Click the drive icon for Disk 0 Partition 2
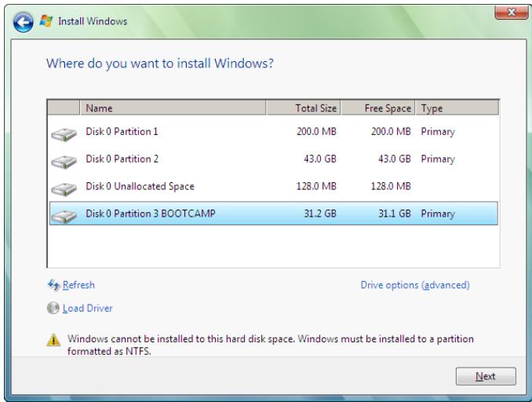Image resolution: width=532 pixels, height=402 pixels. pos(64,162)
